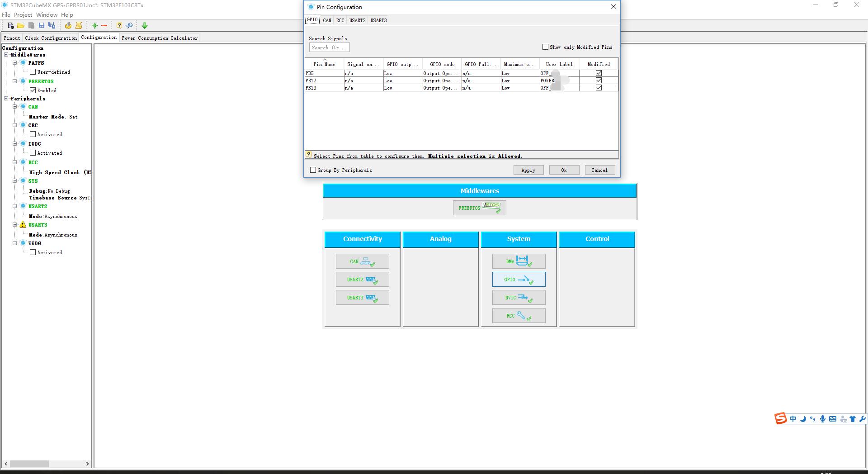Switch to the Pinout tab

(12, 38)
